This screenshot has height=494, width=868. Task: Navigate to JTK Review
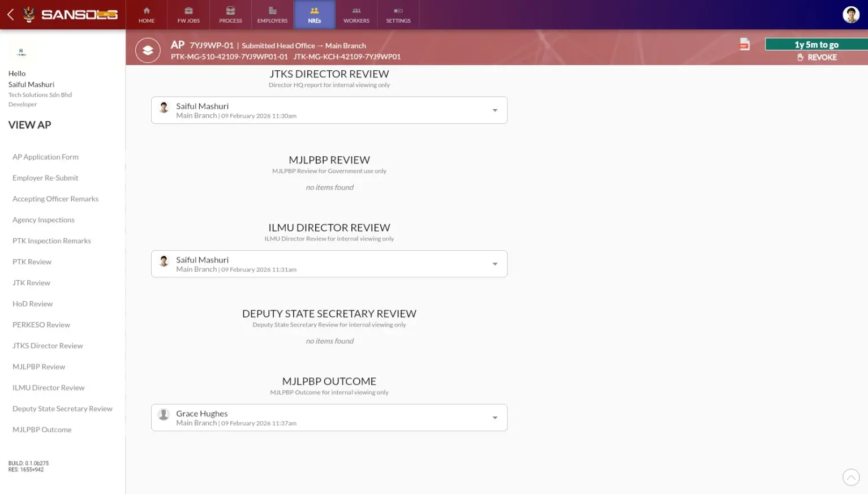coord(31,282)
